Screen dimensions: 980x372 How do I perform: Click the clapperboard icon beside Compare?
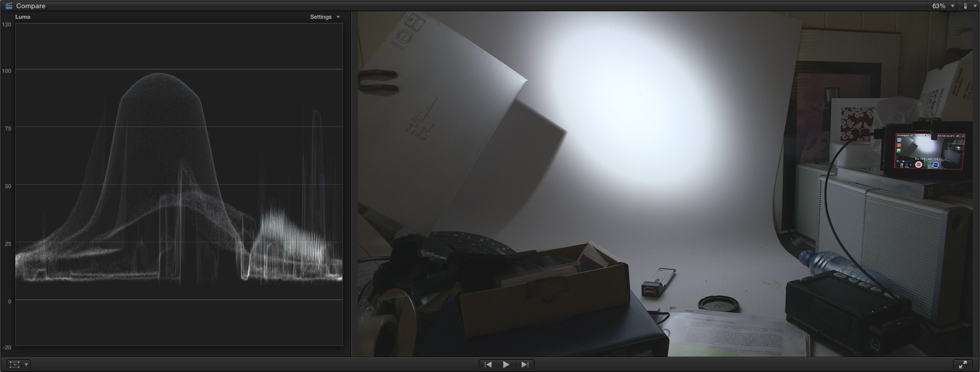coord(9,6)
